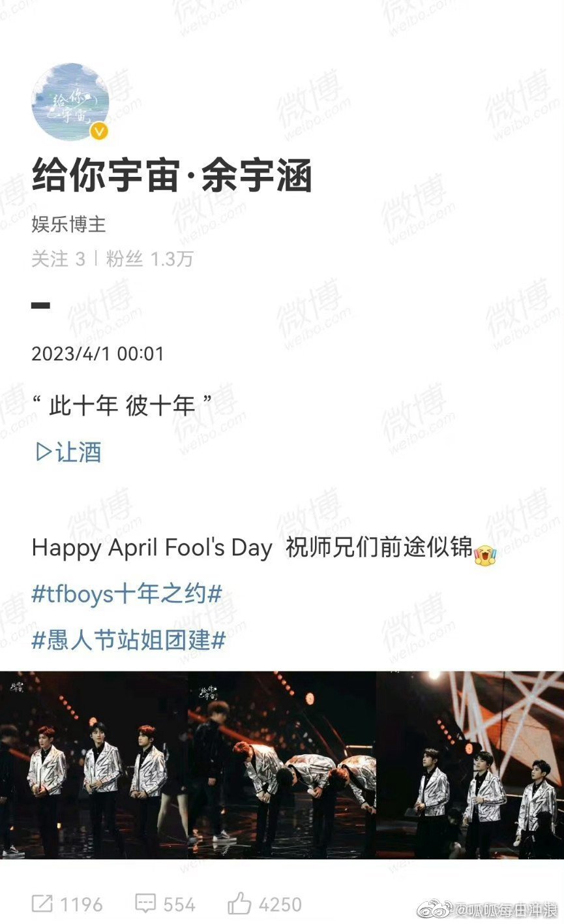The width and height of the screenshot is (564, 924).
Task: Click the Weibo logo watermark at bottom
Action: click(x=436, y=908)
